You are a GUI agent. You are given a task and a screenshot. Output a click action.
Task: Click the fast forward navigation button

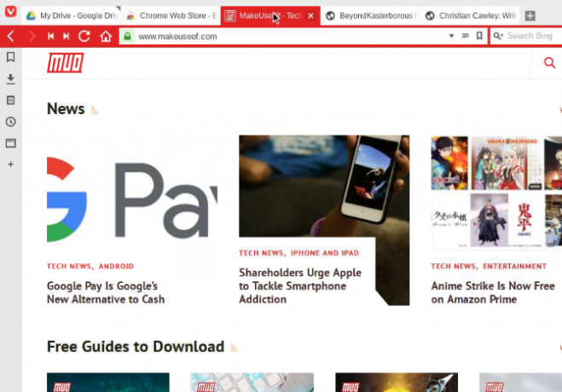66,36
